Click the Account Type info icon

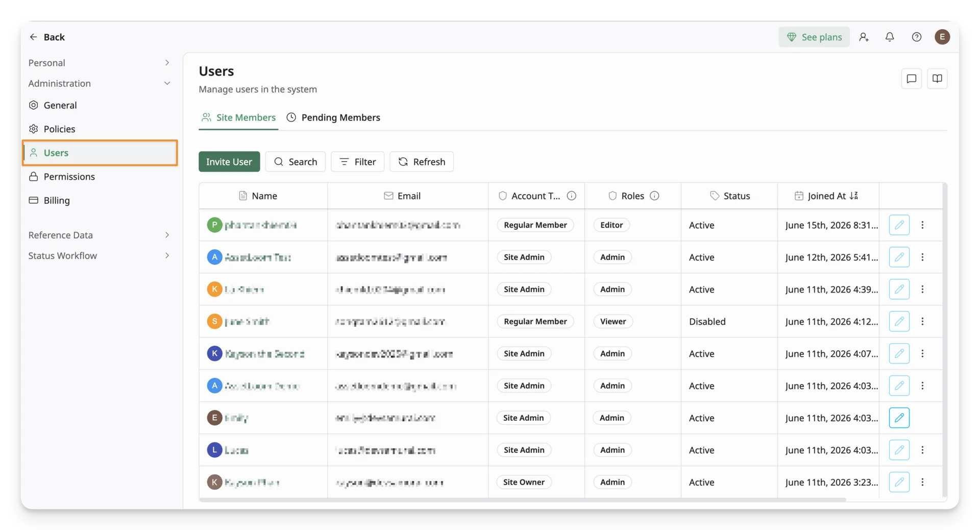click(572, 196)
